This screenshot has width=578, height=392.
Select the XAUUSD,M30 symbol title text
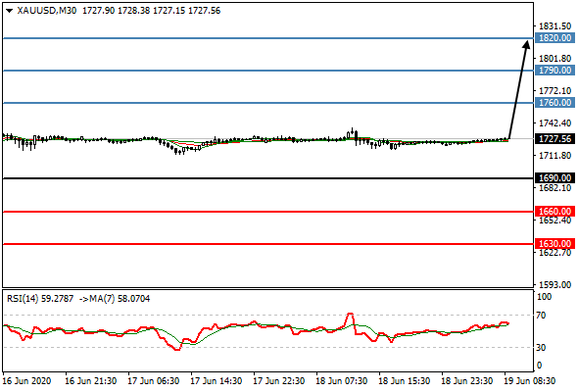pos(47,11)
